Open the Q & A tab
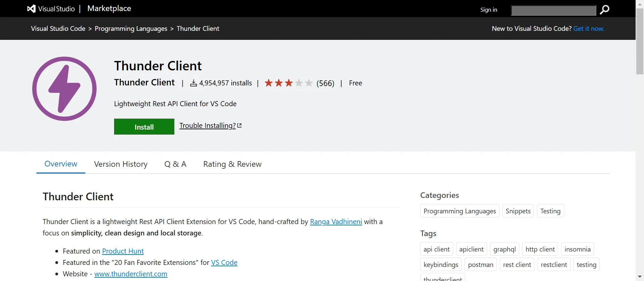This screenshot has width=644, height=281. [175, 164]
